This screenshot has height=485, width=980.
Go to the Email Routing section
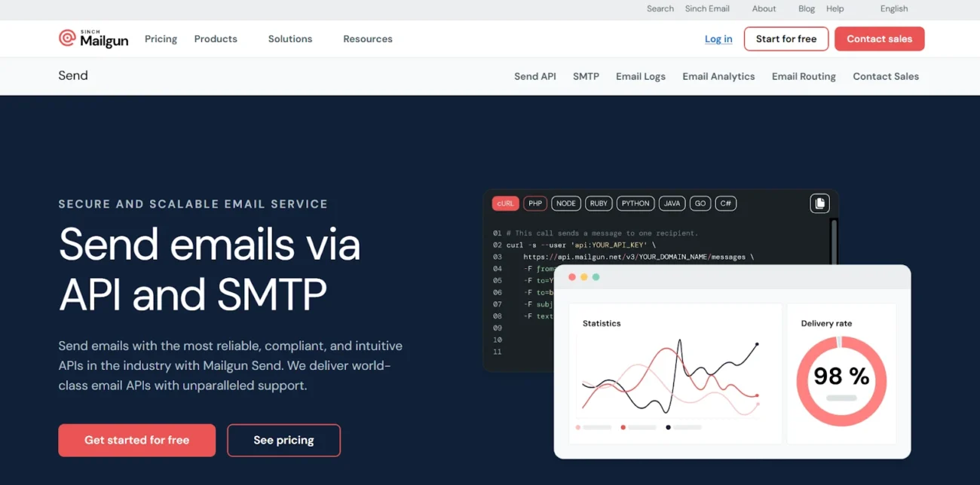pyautogui.click(x=804, y=76)
